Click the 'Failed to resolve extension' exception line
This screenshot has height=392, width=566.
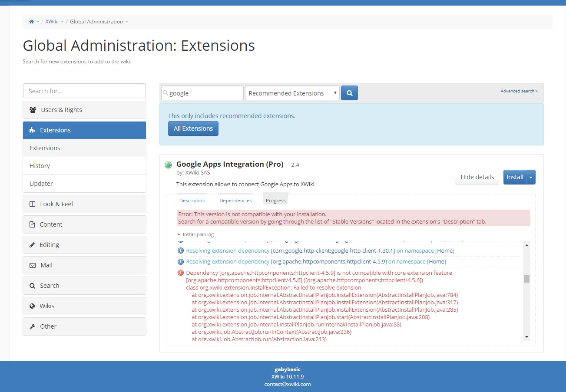274,287
